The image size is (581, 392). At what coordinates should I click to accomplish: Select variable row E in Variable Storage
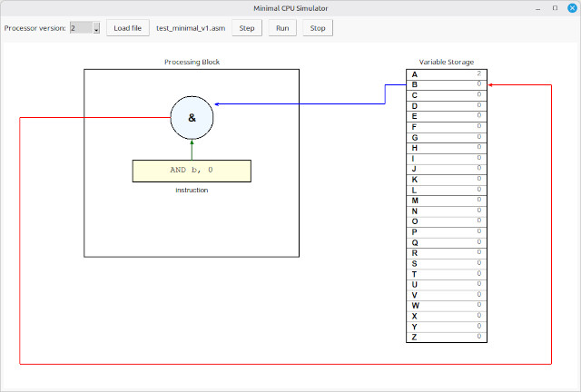pyautogui.click(x=447, y=116)
